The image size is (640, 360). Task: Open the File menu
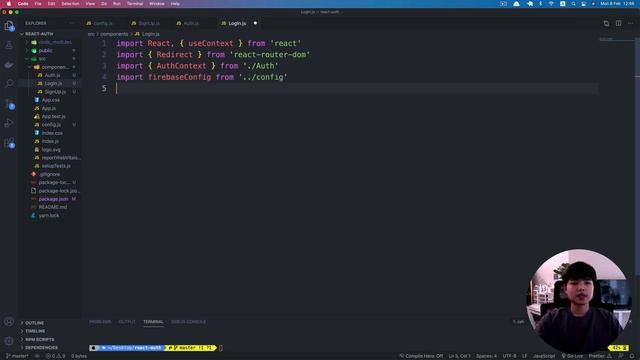[x=38, y=4]
